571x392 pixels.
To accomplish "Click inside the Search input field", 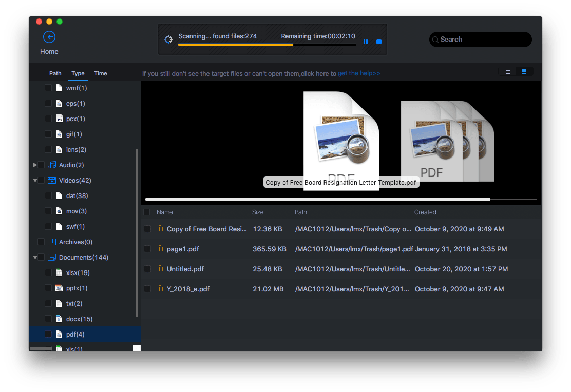I will click(480, 40).
